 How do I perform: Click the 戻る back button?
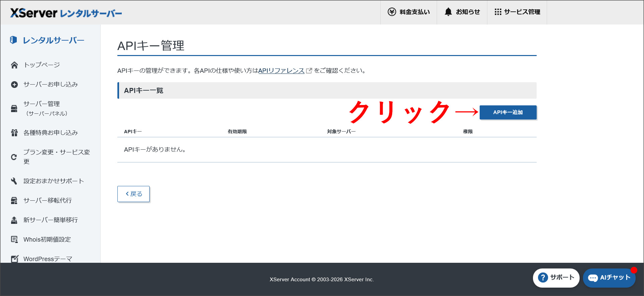pyautogui.click(x=133, y=194)
